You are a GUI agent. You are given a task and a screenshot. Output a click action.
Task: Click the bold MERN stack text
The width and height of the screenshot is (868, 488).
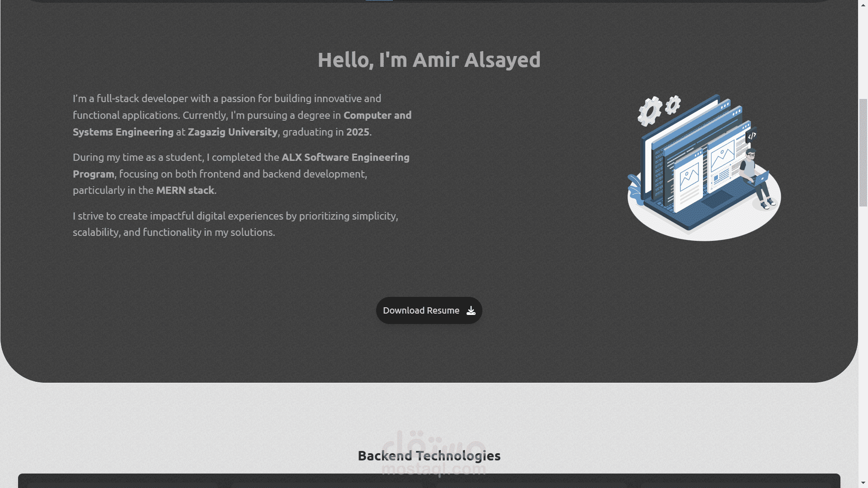pos(185,190)
